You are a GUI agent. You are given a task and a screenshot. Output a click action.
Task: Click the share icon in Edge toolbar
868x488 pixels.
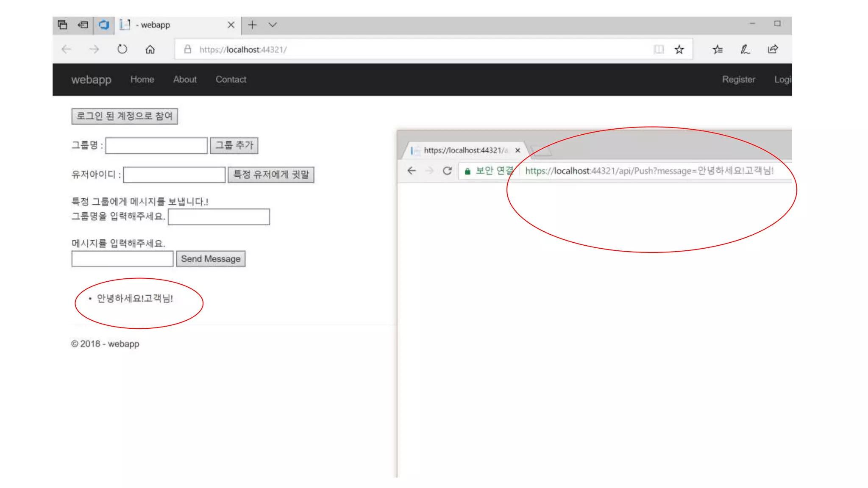tap(773, 50)
